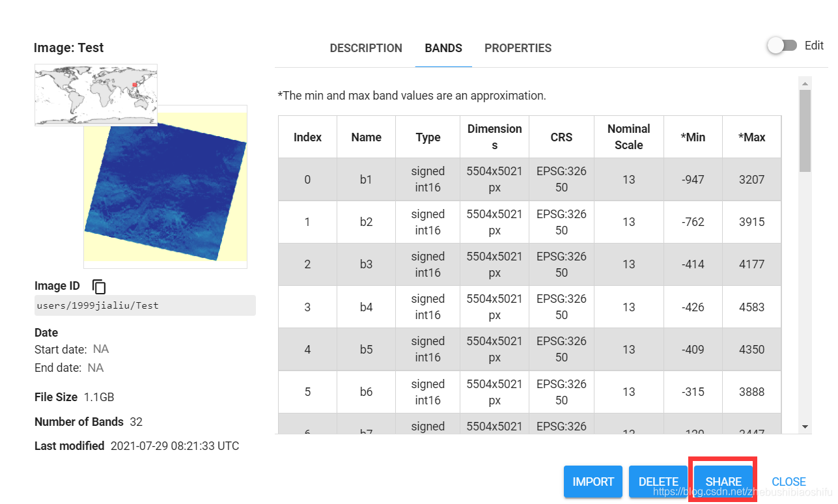Click band name b1 cell
Image resolution: width=838 pixels, height=504 pixels.
coord(366,179)
